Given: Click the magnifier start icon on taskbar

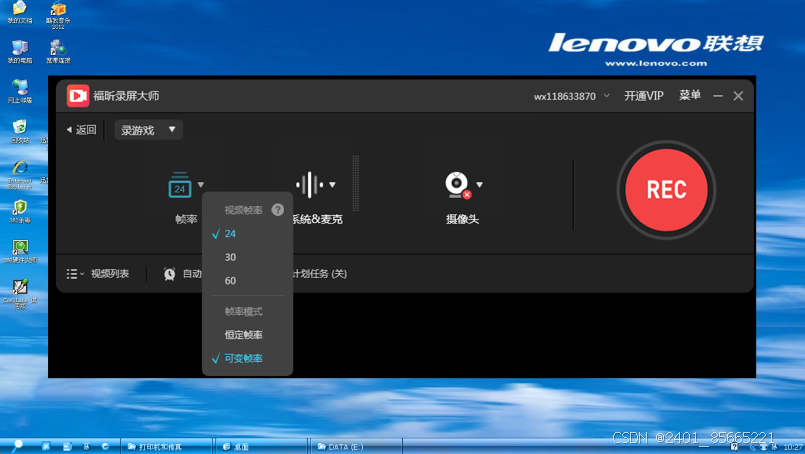Looking at the screenshot, I should [x=16, y=446].
